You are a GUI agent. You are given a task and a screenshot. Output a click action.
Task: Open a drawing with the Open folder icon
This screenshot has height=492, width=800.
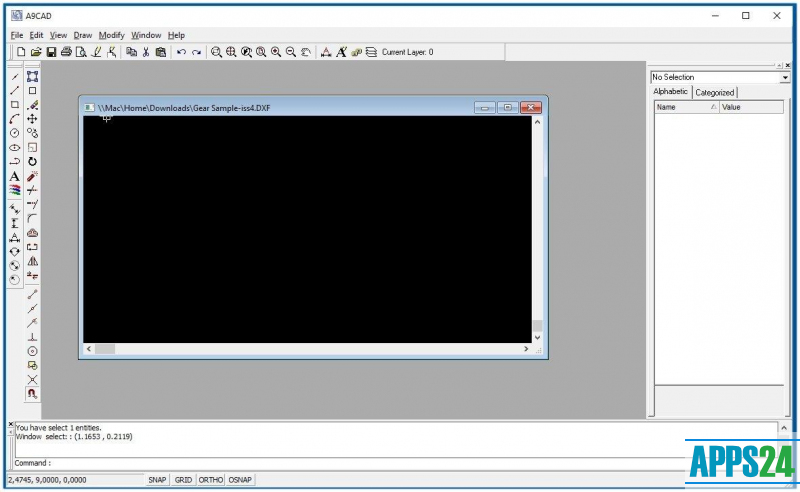point(36,52)
